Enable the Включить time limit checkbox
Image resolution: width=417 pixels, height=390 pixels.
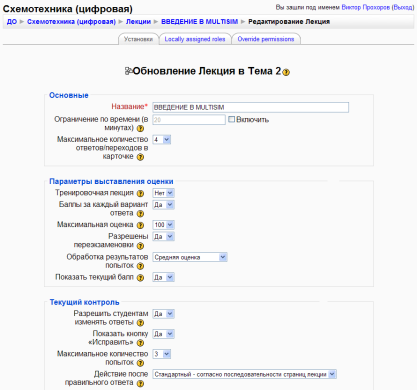(x=231, y=119)
